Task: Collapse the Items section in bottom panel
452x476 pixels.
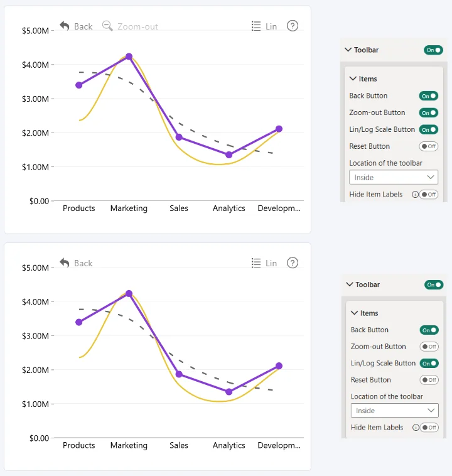Action: (x=354, y=313)
